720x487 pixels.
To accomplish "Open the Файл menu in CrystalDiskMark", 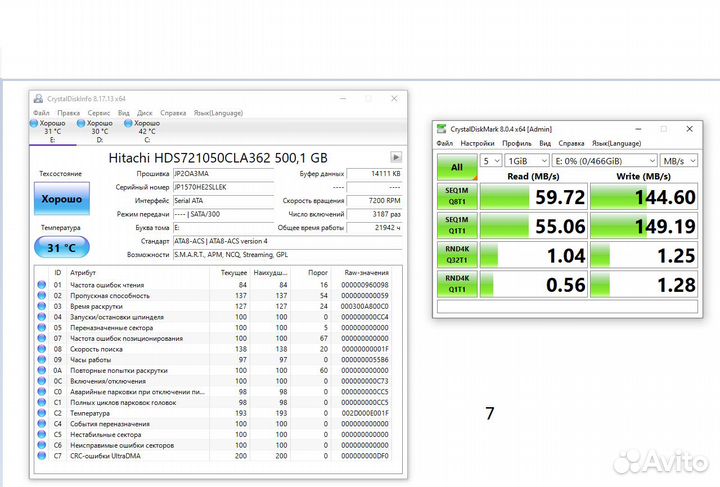I will (444, 143).
